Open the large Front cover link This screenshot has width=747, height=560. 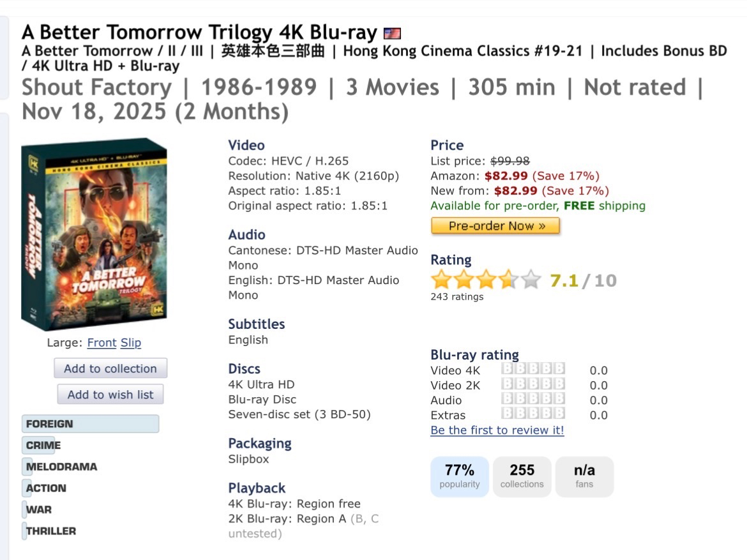click(x=102, y=343)
